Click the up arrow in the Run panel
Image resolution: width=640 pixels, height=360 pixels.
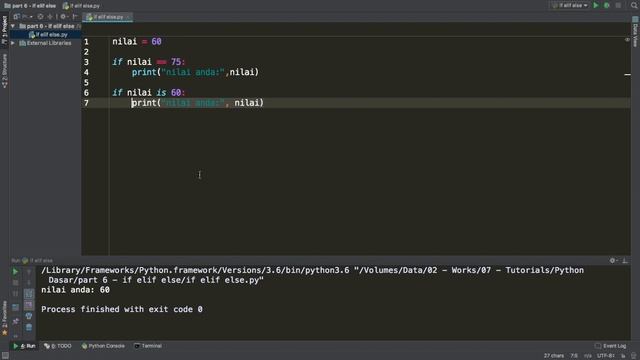(x=29, y=271)
